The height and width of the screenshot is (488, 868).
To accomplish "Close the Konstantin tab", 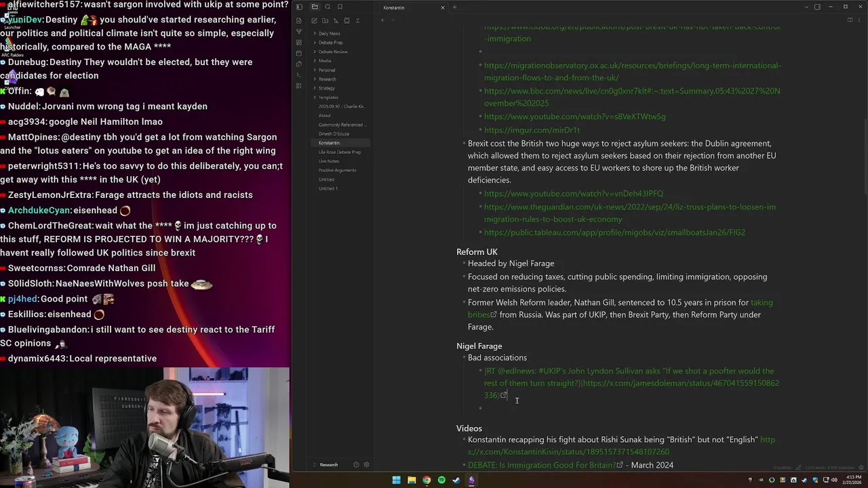I will (443, 7).
